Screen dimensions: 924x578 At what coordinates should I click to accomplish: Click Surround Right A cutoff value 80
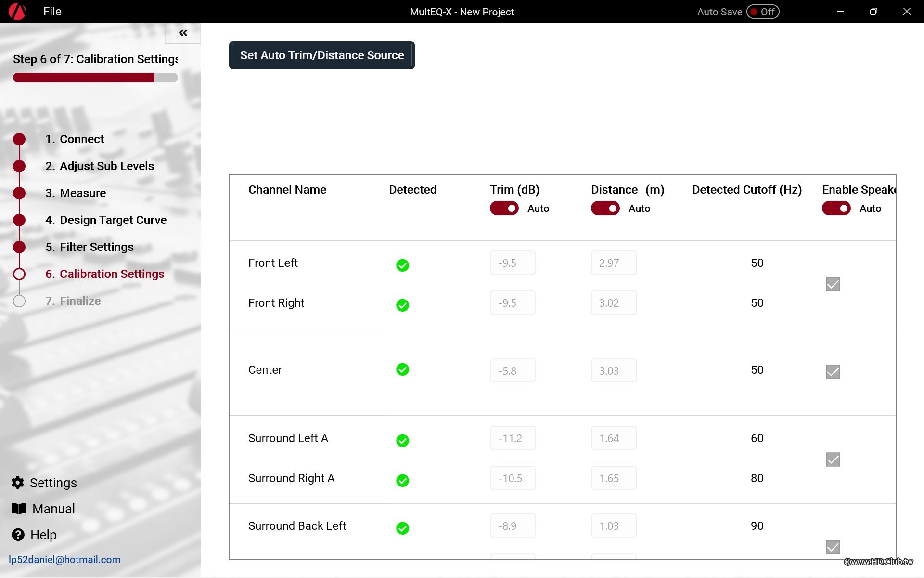coord(757,478)
